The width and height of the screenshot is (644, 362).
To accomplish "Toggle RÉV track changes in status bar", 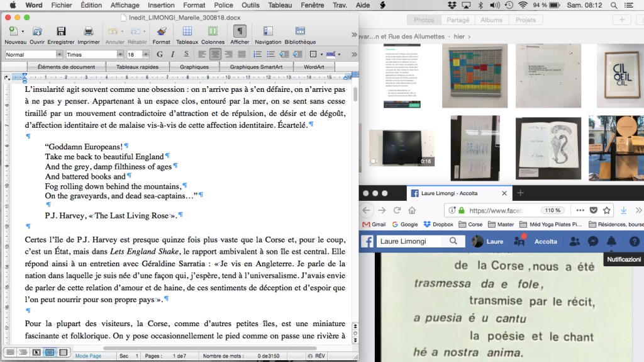I will 319,356.
